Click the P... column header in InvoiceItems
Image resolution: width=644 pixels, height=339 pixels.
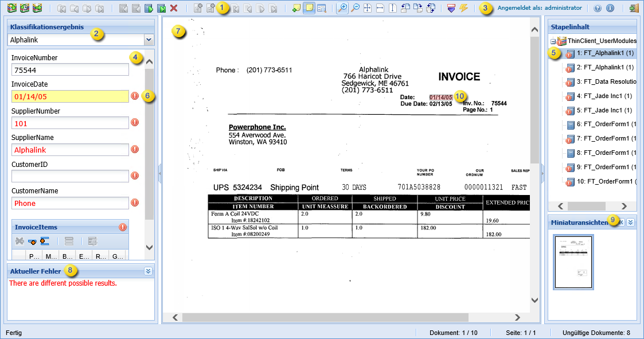(34, 256)
